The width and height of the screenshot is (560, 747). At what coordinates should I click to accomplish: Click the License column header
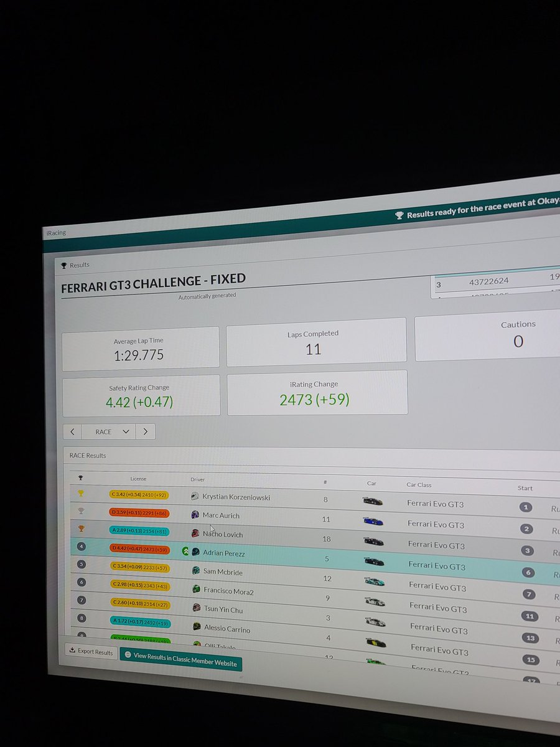(x=138, y=479)
